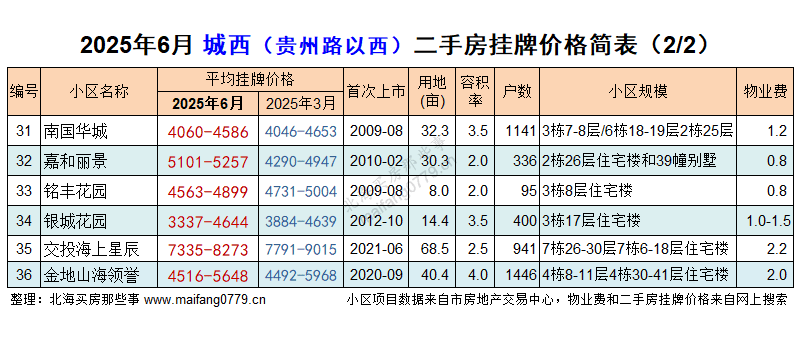Select the 1.0-1.5 property fee cell
800x360 pixels.
pyautogui.click(x=768, y=221)
